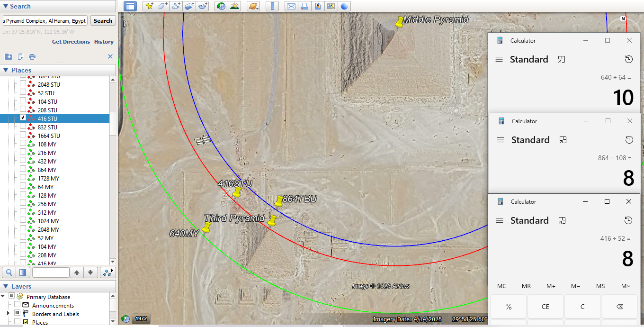Move selected place down with arrow
Viewport: 644px width, 327px height.
(x=91, y=272)
